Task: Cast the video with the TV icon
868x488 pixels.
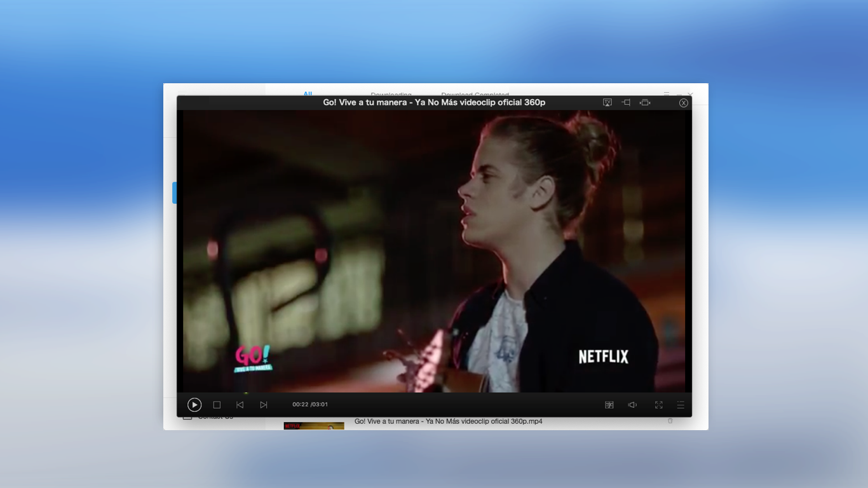Action: click(607, 102)
